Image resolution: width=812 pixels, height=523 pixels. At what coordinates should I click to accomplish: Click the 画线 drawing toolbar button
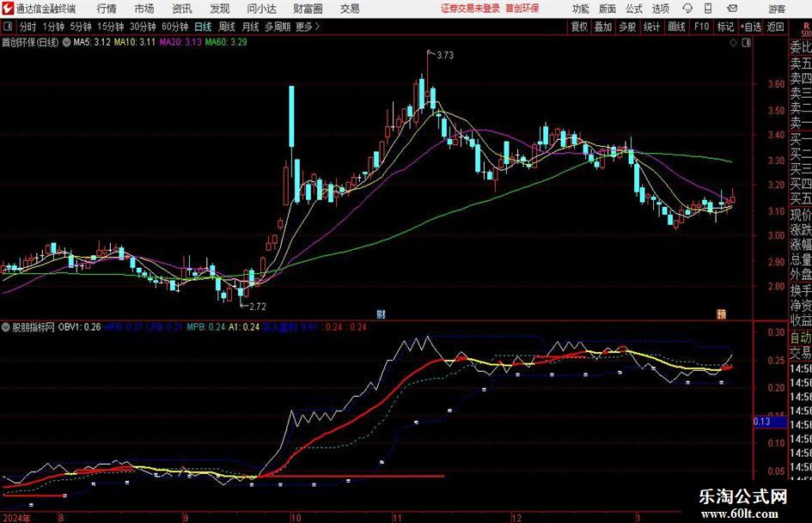click(676, 27)
